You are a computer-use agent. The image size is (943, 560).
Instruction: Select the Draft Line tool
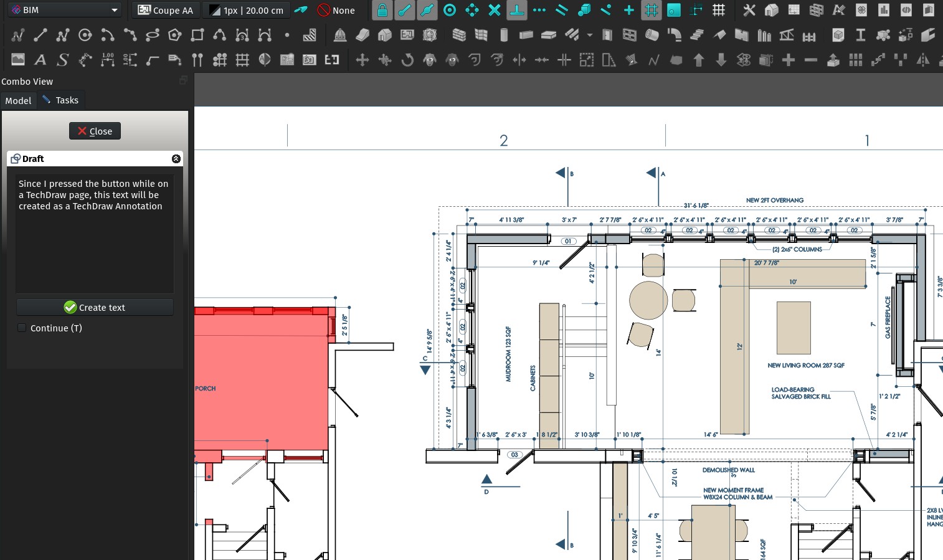pos(40,35)
